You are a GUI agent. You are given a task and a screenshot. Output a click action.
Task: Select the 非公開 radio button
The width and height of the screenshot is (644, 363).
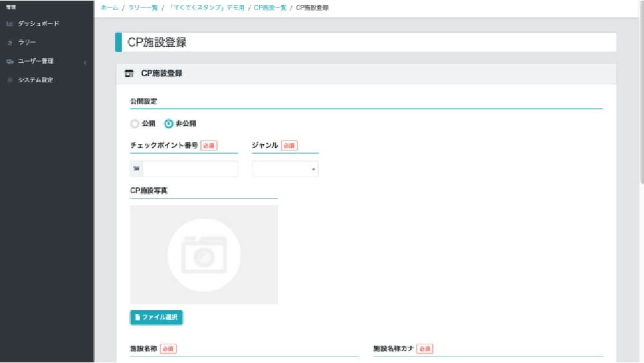click(168, 124)
